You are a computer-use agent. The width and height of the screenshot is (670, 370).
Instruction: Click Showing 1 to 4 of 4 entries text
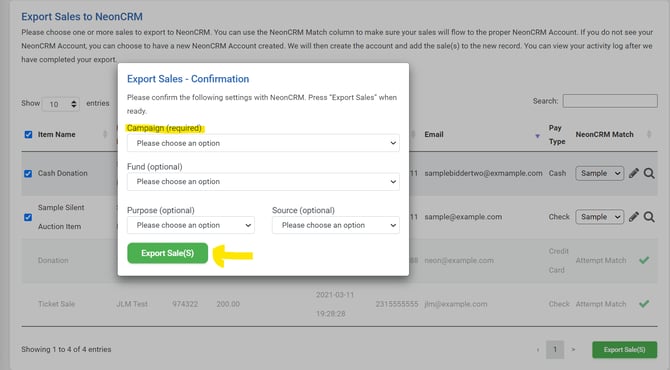[66, 349]
